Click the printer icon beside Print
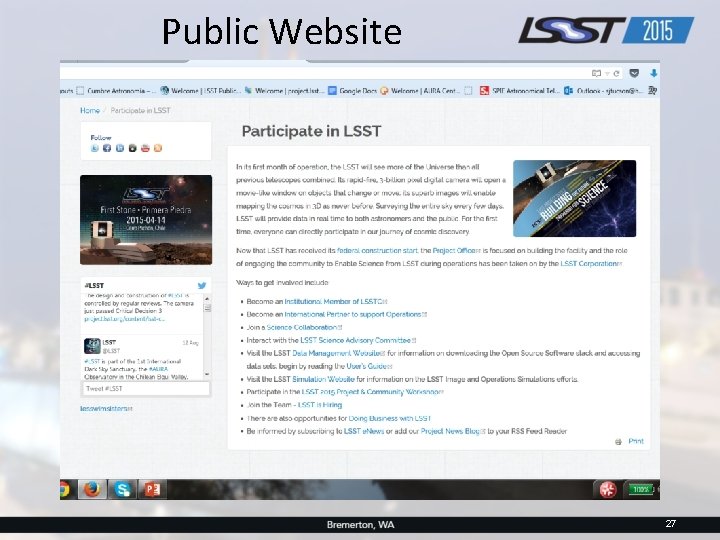Image resolution: width=720 pixels, height=540 pixels. tap(618, 442)
